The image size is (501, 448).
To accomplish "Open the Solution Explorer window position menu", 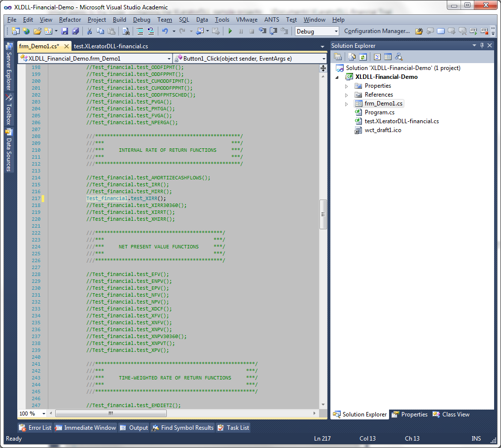I will 474,45.
